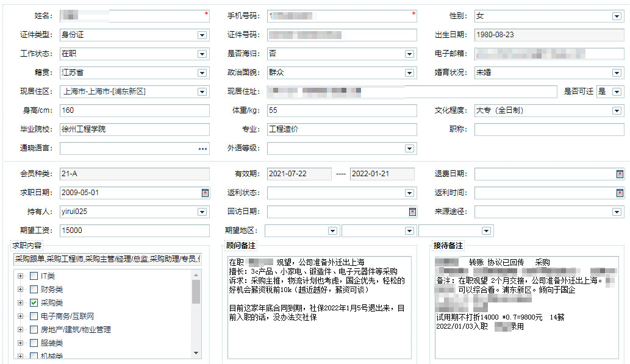
Task: Click the 有效期 start date 2021-07-22
Action: pyautogui.click(x=299, y=174)
